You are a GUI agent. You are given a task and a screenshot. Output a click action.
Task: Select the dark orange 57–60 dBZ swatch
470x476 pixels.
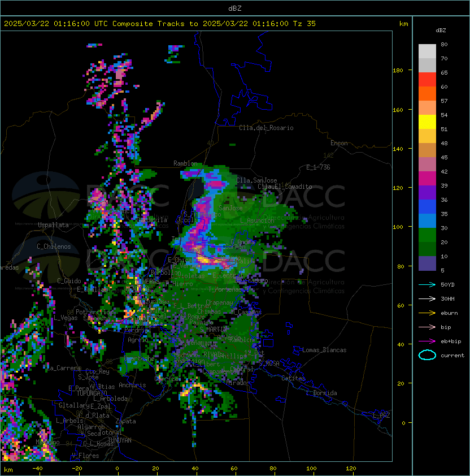coord(427,93)
